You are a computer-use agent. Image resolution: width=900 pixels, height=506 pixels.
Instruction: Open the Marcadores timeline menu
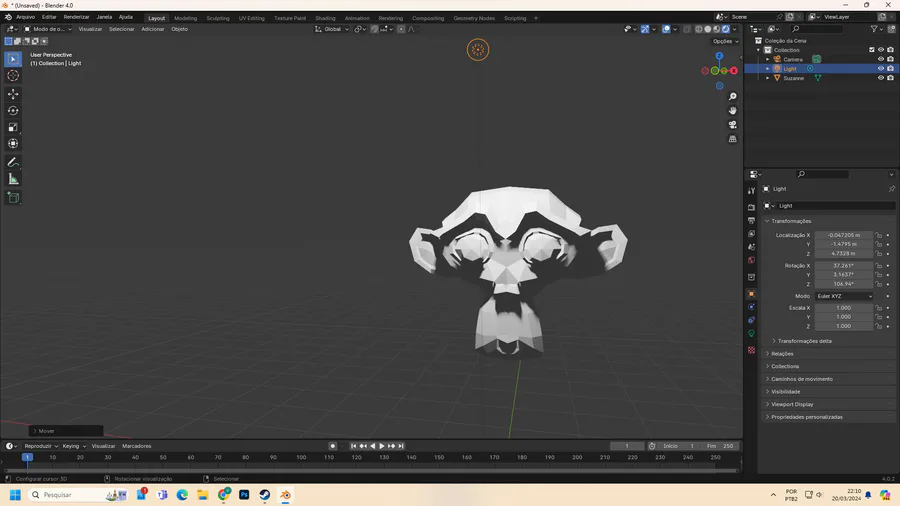tap(137, 446)
